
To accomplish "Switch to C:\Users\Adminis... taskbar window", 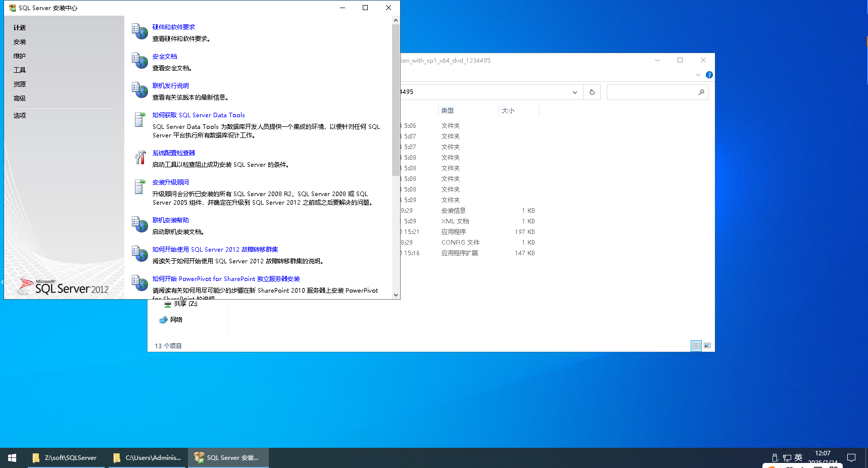I will (x=147, y=458).
